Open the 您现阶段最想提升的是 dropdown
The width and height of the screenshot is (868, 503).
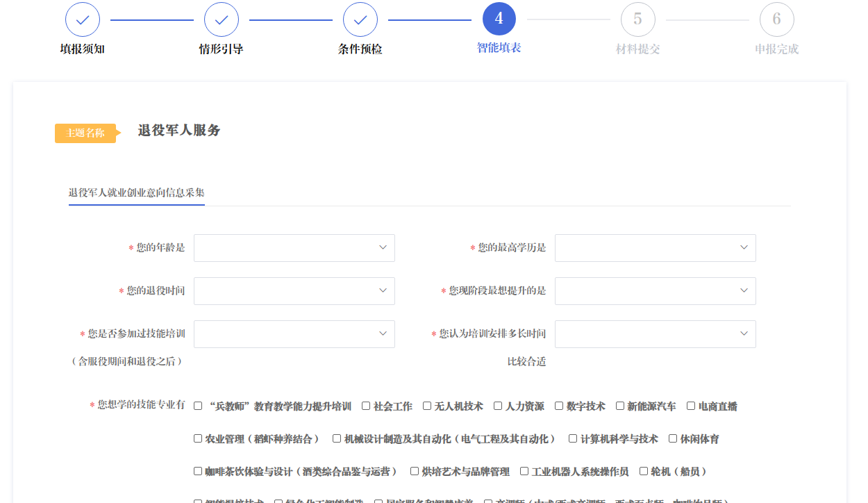point(655,291)
